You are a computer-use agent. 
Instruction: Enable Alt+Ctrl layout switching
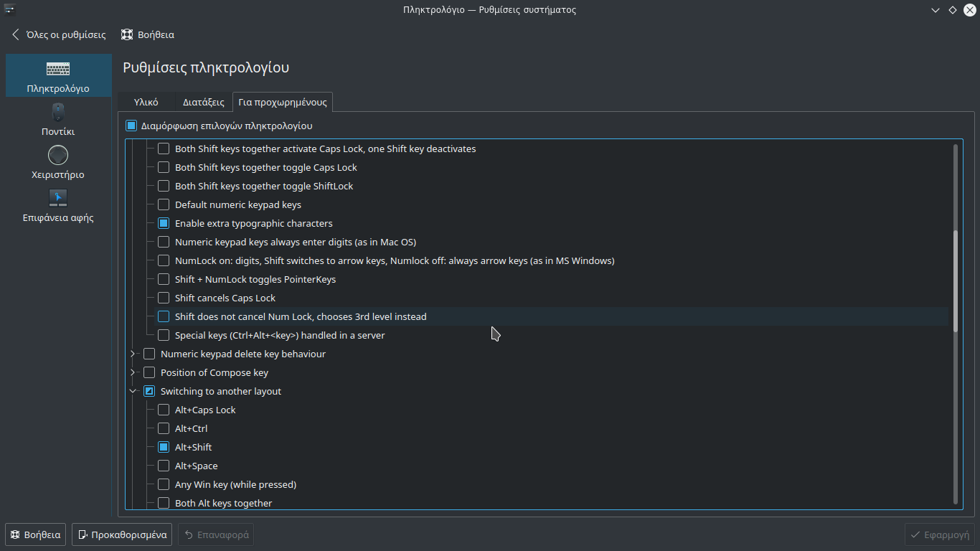click(164, 428)
